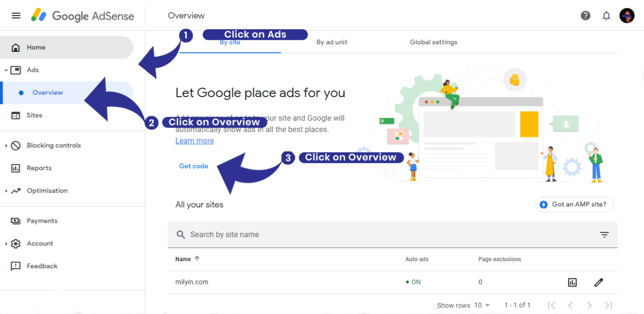Click the Get code button
The height and width of the screenshot is (314, 644).
click(x=194, y=166)
